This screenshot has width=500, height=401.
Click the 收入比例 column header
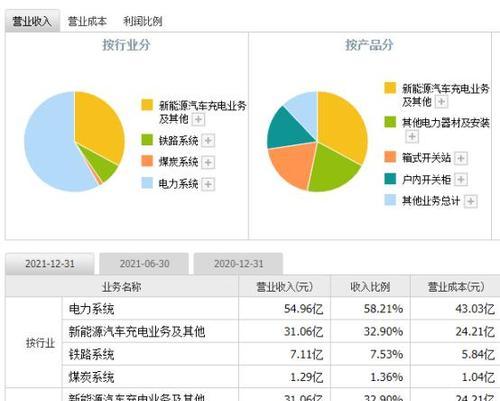370,287
